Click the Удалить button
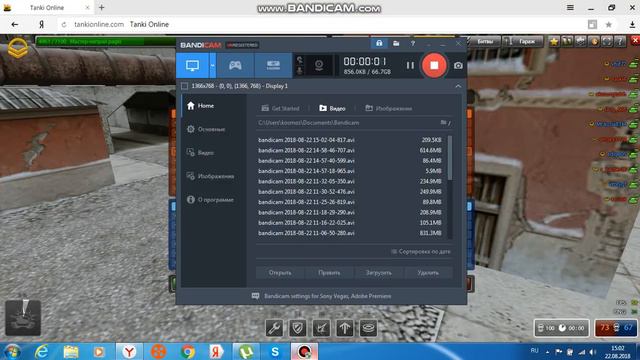Viewport: 640px width, 360px height. [428, 273]
